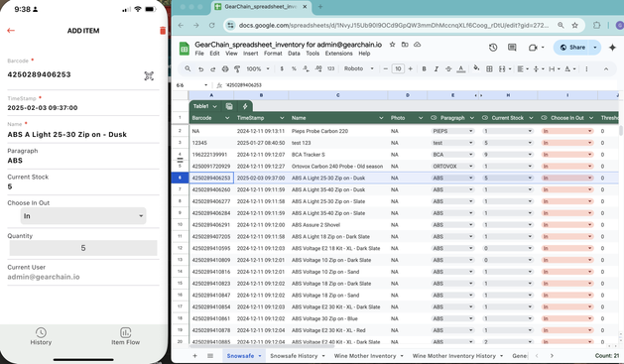This screenshot has width=624, height=364.
Task: Toggle Italic formatting
Action: (437, 68)
